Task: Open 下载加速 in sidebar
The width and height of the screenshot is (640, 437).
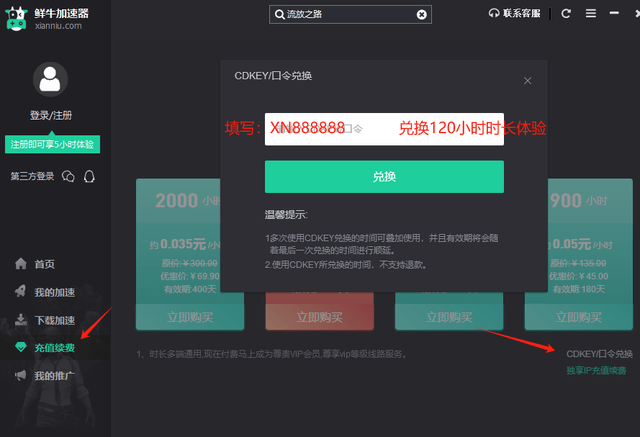Action: pos(54,320)
